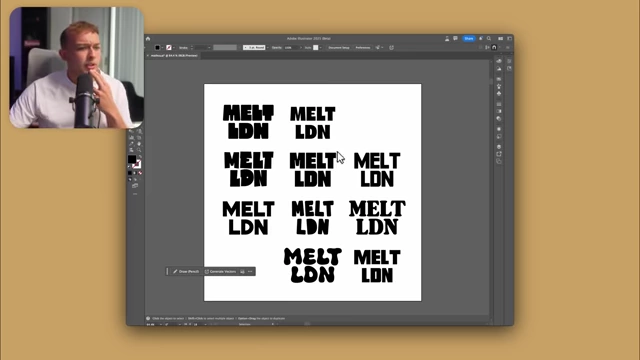Screen dimensions: 640x360
Task: Close the document tab
Action: coord(148,56)
